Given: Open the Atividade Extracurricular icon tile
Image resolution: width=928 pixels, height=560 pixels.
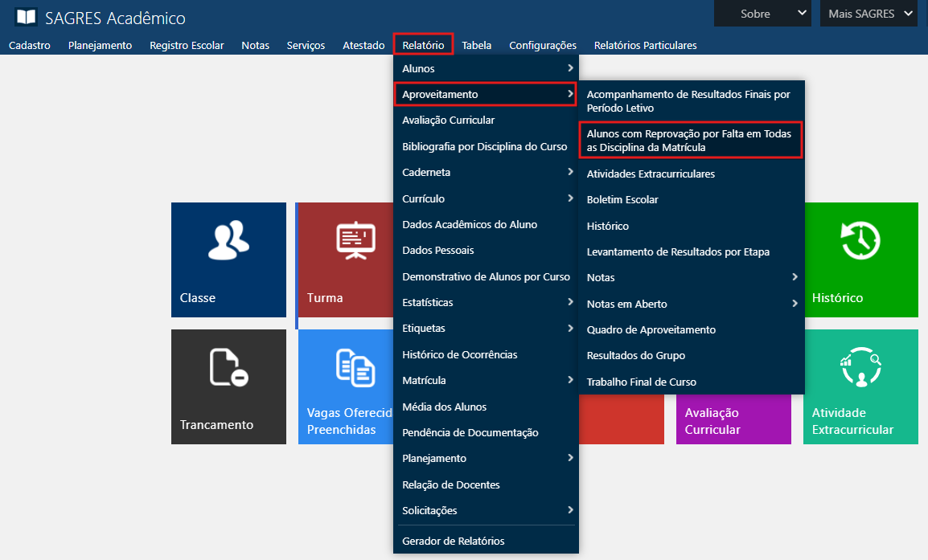Looking at the screenshot, I should 860,386.
